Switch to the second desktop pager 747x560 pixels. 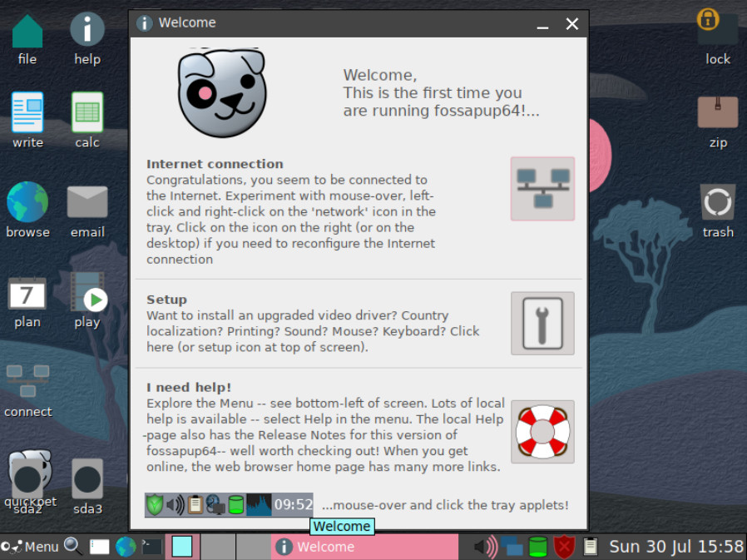217,547
